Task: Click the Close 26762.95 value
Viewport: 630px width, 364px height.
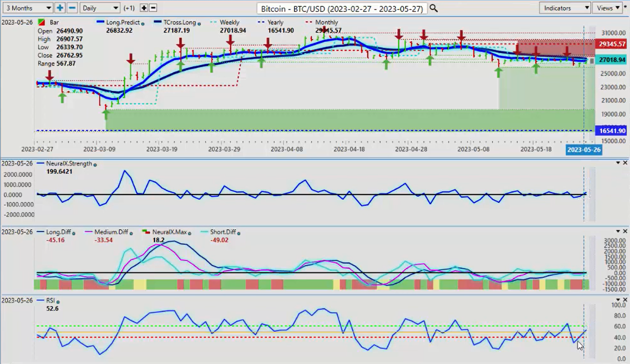Action: pyautogui.click(x=70, y=55)
